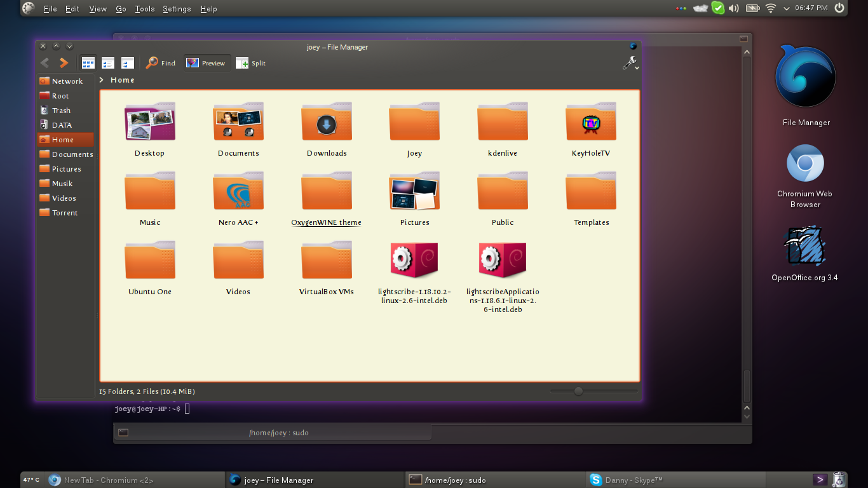Switch to New Tab - Chromium taskbar entry
Image resolution: width=868 pixels, height=488 pixels.
click(x=134, y=480)
